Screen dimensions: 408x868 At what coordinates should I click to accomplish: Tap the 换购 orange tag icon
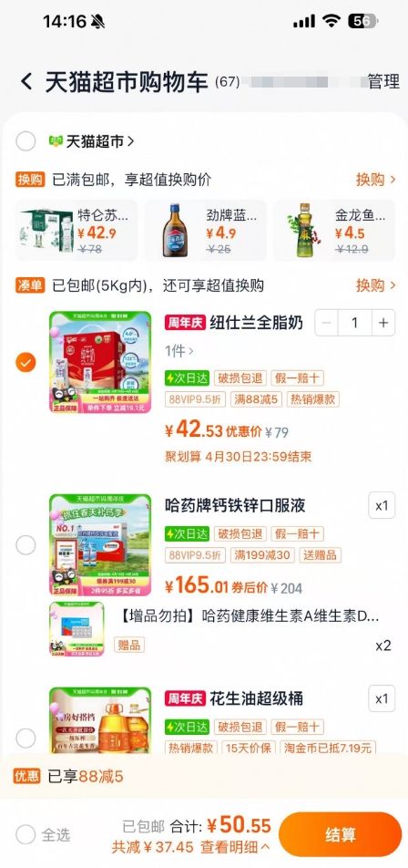click(x=30, y=180)
